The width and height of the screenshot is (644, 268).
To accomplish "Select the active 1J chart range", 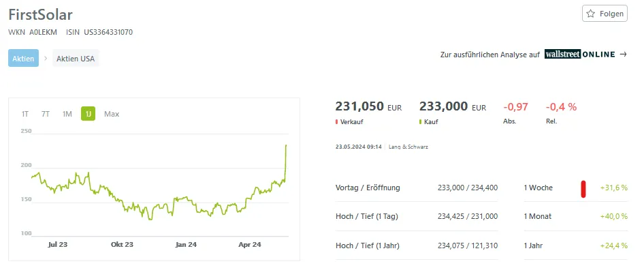I will 88,114.
